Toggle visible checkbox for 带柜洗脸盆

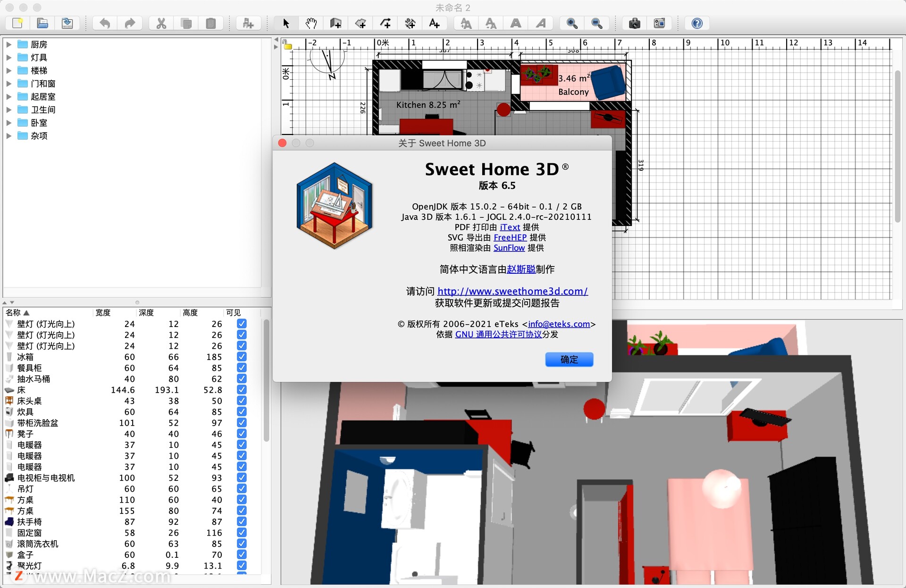[242, 423]
